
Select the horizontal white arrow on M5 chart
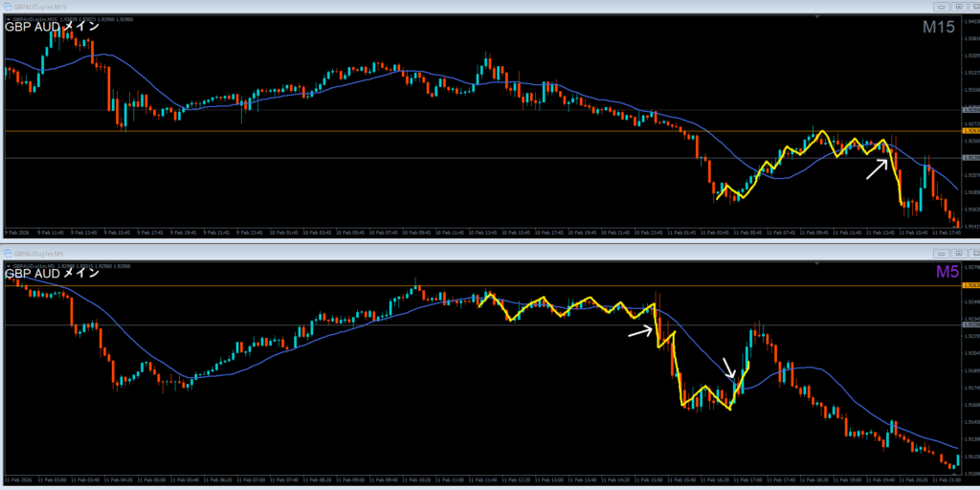point(640,332)
